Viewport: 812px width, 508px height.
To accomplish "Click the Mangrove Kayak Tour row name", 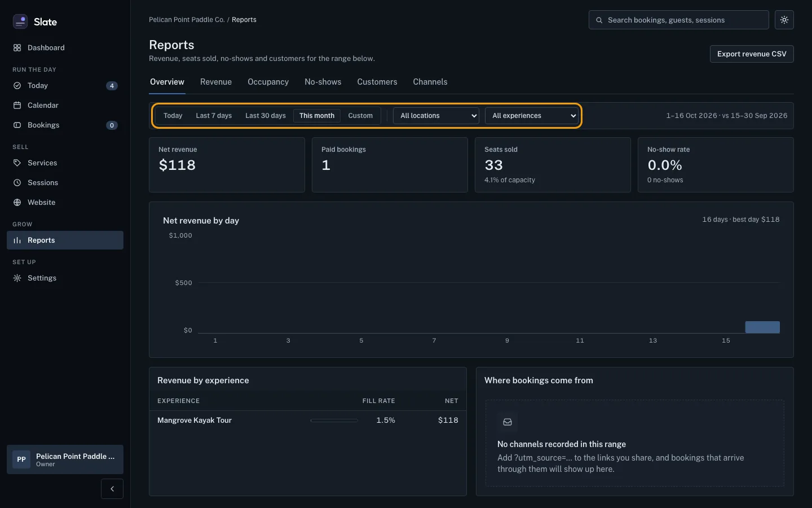I will 195,421.
